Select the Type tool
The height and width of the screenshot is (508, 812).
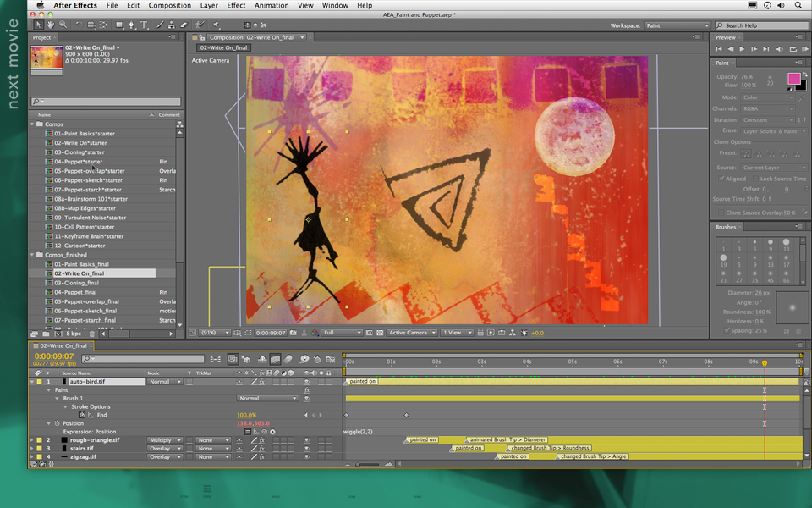coord(144,25)
